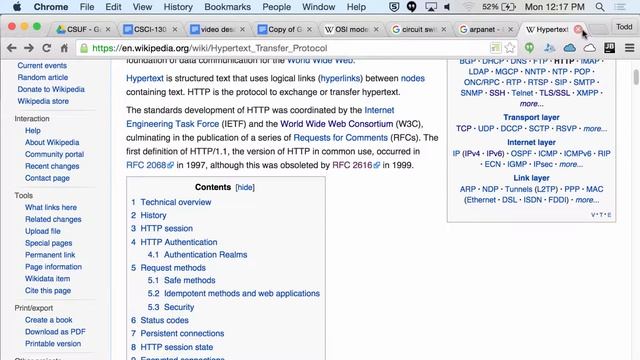640x360 pixels.
Task: Click Download as PDF link
Action: coord(55,332)
